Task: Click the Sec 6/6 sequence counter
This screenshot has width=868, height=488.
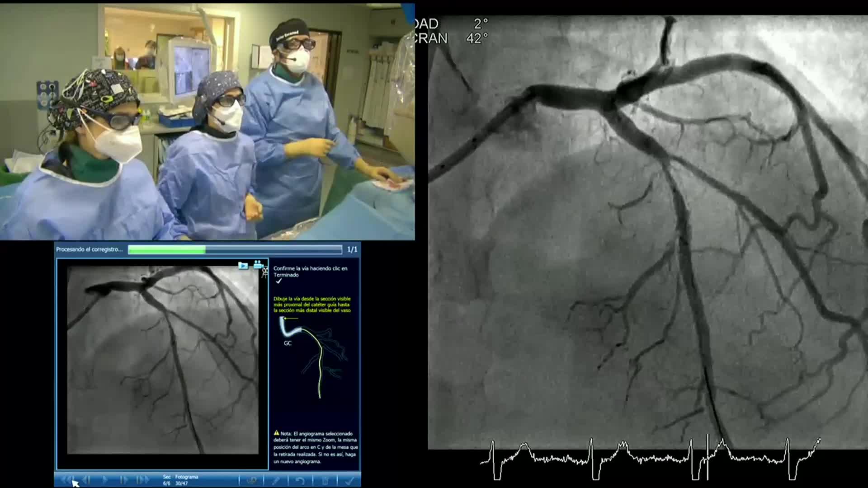Action: [167, 480]
